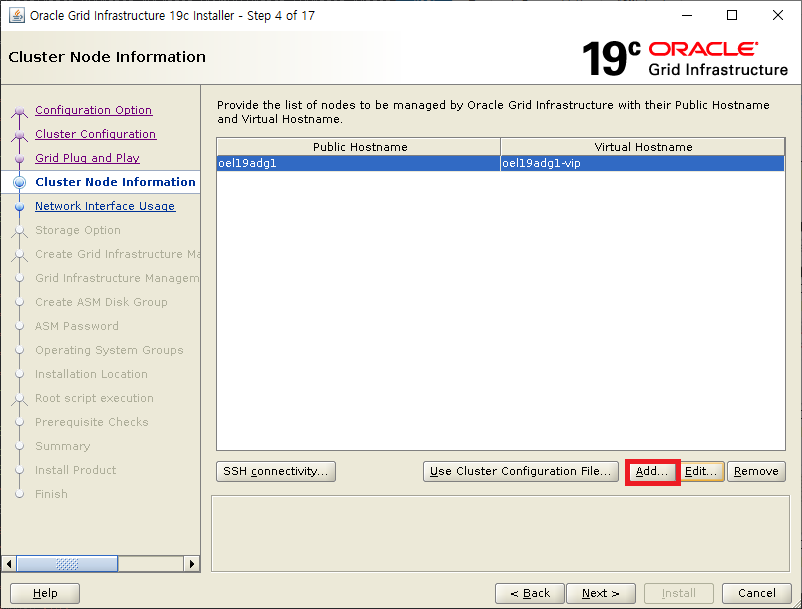
Task: Minimize the installer window
Action: coord(687,15)
